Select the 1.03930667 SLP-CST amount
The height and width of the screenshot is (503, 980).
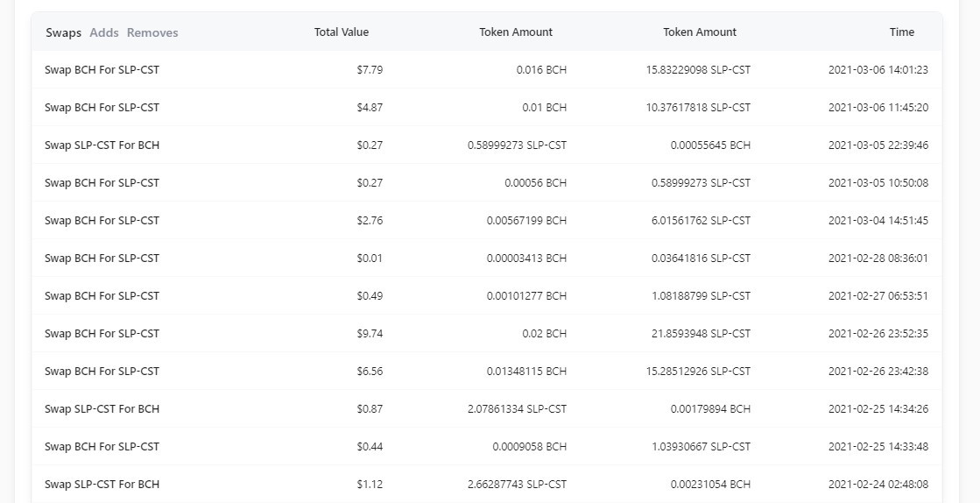tap(701, 446)
